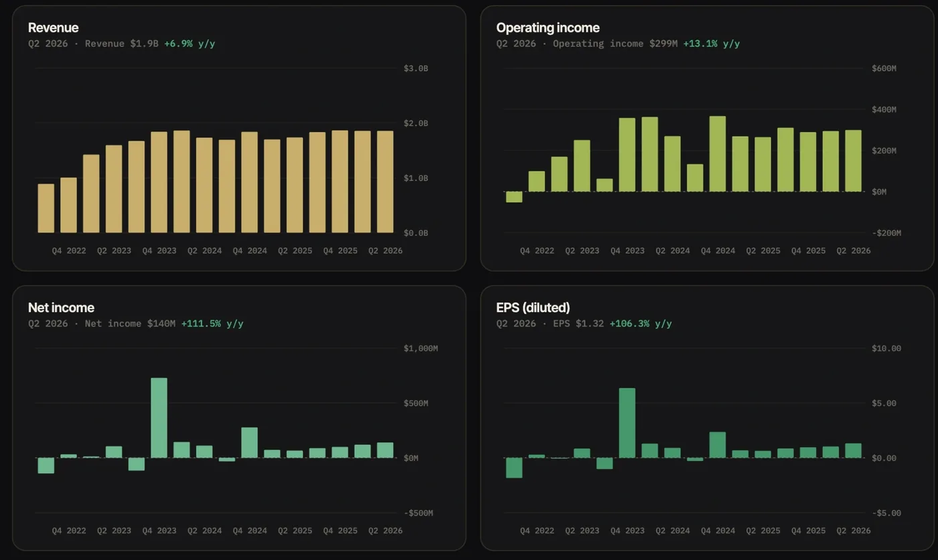Click the Q4 2022 label under Revenue chart

click(x=69, y=251)
